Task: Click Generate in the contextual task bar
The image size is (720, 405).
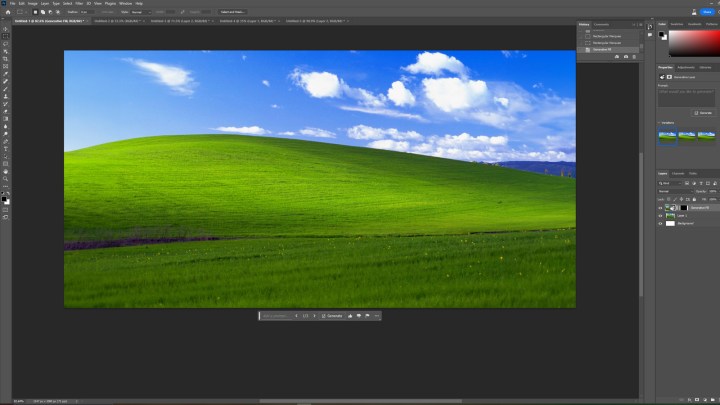Action: tap(332, 316)
